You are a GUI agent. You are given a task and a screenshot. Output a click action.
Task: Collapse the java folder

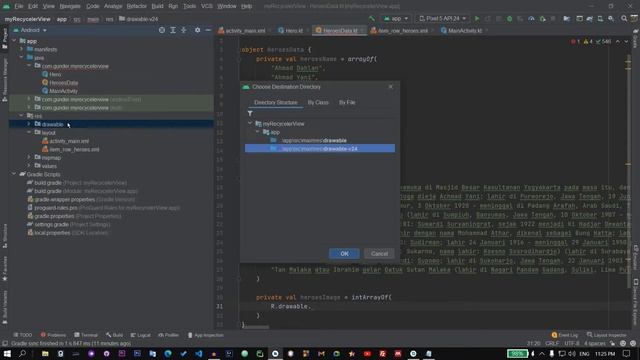[22, 58]
